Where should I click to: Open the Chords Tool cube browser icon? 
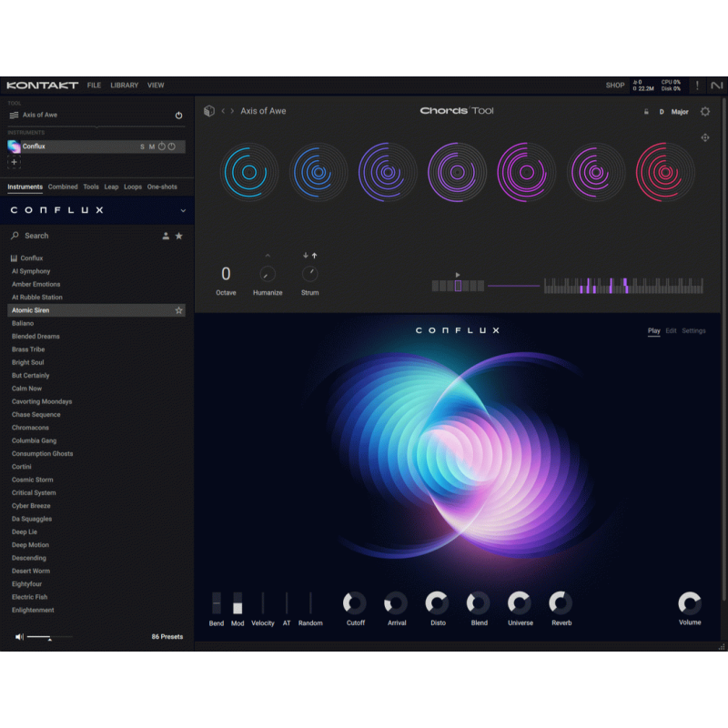tap(209, 111)
